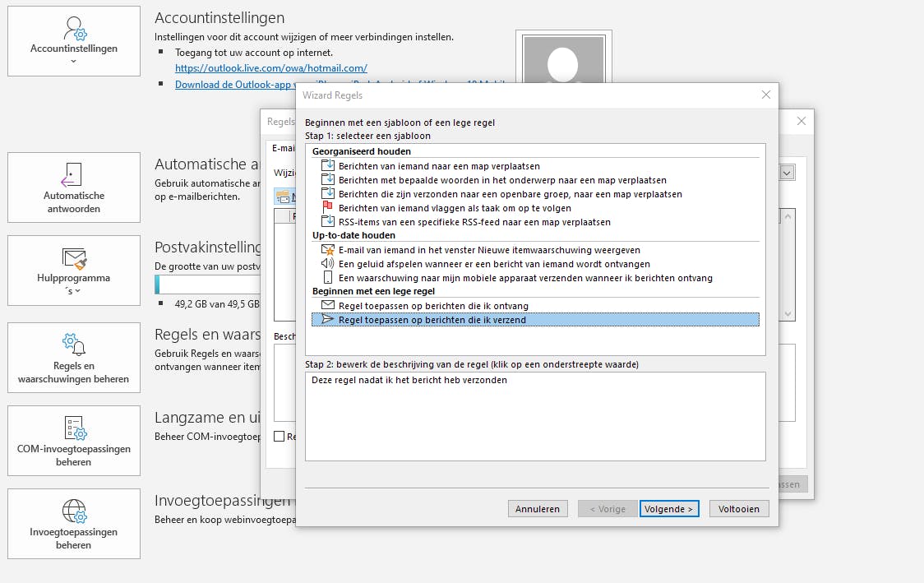Click the mailbox size progress bar
Screen dimensions: 924x583
pos(207,285)
